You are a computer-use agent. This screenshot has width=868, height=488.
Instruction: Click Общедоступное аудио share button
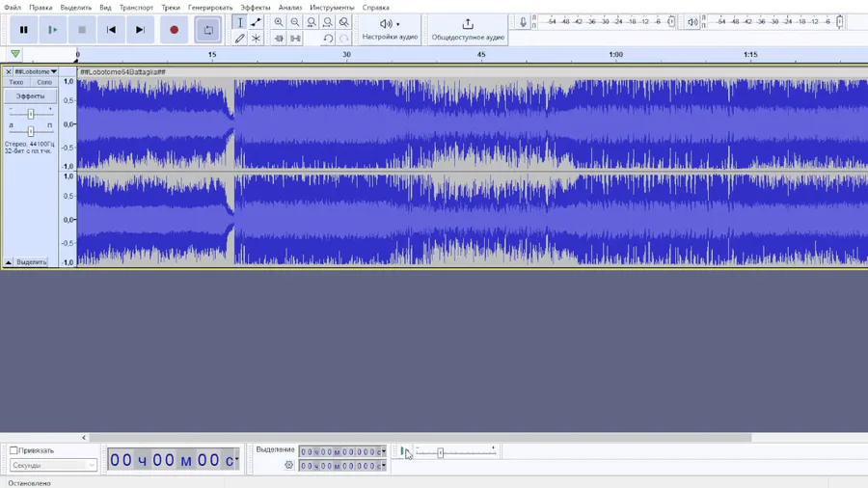point(468,30)
